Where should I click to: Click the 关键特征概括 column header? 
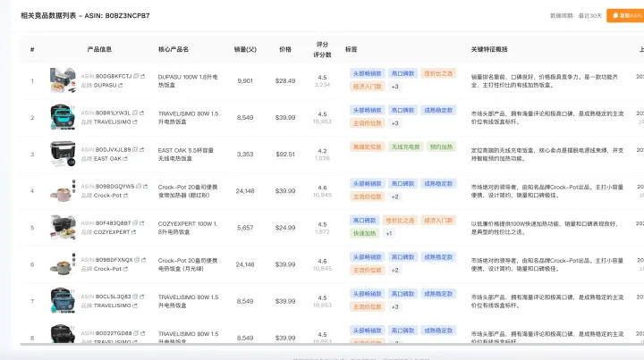pos(489,49)
